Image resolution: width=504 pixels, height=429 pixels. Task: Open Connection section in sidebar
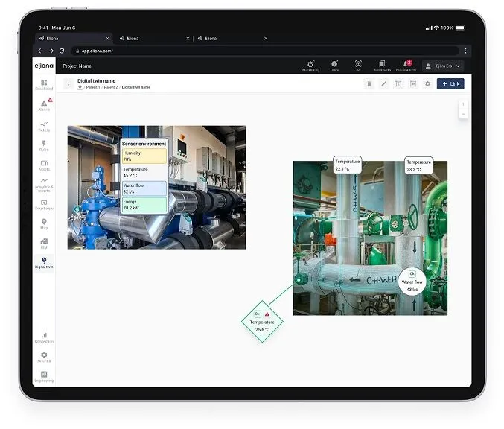[44, 337]
